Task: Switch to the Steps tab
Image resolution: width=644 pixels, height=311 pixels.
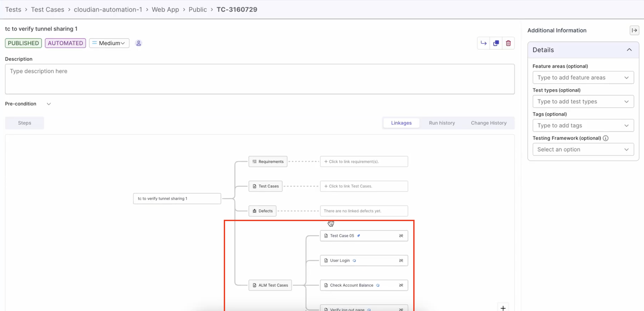Action: point(25,123)
